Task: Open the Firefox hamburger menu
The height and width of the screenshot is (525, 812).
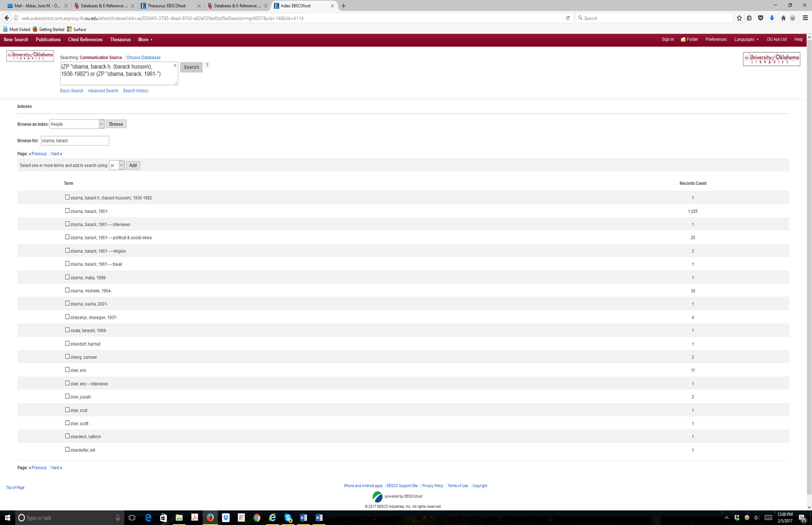Action: pyautogui.click(x=805, y=18)
